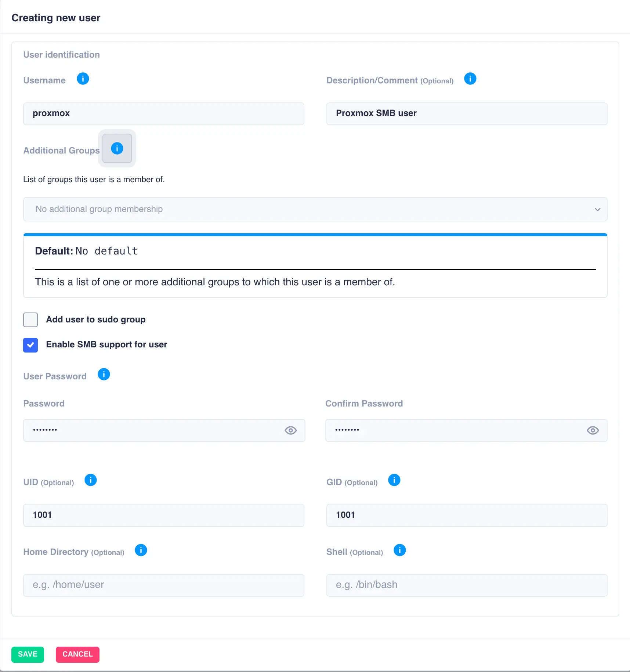Show info for Description/Comment field
This screenshot has height=672, width=630.
[470, 79]
